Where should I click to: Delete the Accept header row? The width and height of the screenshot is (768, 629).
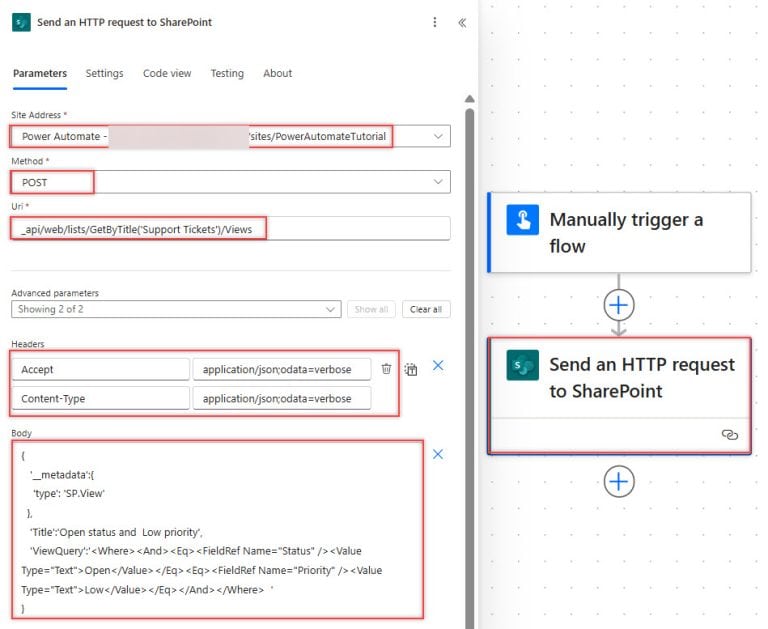click(386, 369)
